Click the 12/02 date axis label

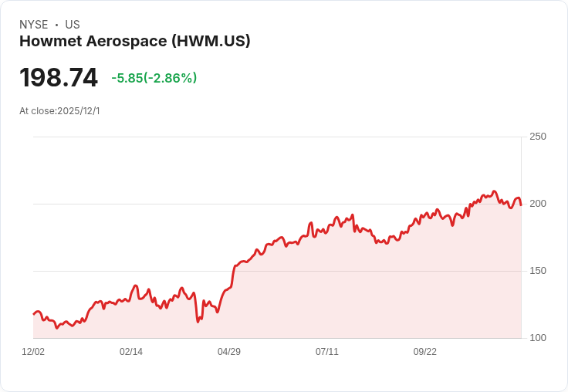click(x=33, y=352)
